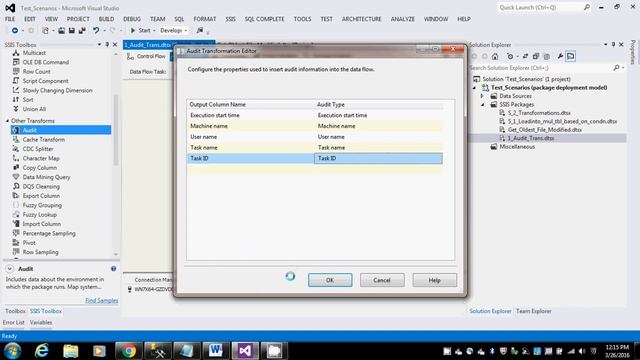This screenshot has height=360, width=640.
Task: Select the Execution start time output column cell
Action: coord(250,116)
